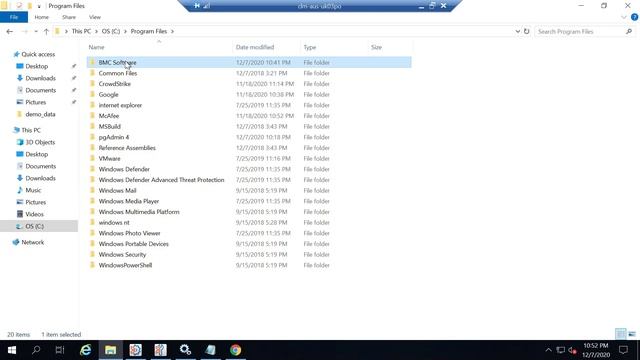Select the VMware folder

coord(109,158)
